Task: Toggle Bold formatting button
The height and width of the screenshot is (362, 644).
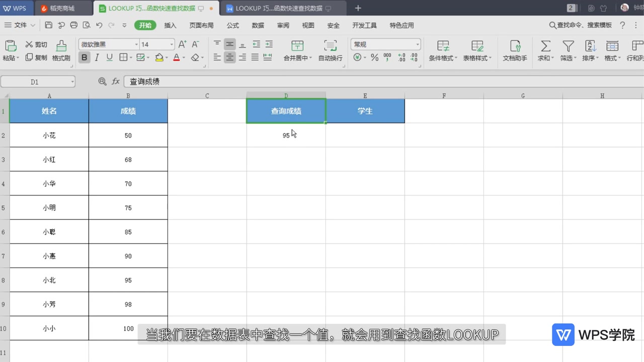Action: tap(84, 58)
